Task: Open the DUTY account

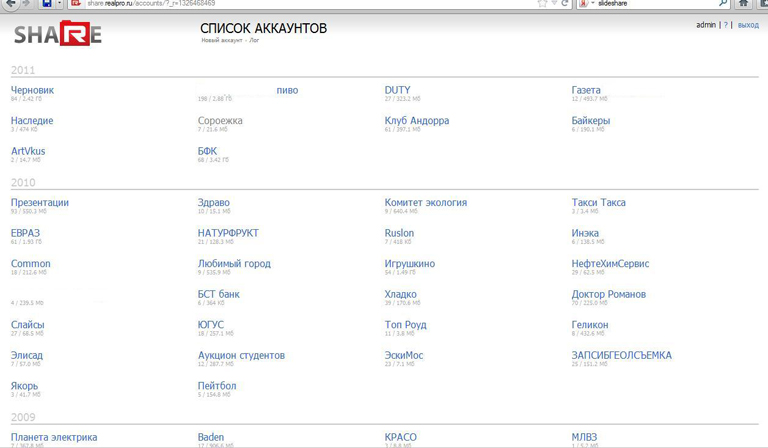Action: click(x=397, y=90)
